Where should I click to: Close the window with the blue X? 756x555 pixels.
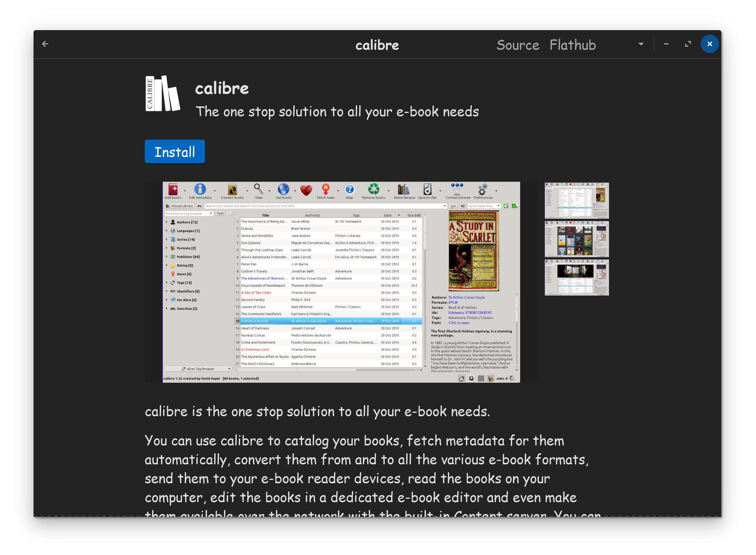[709, 44]
